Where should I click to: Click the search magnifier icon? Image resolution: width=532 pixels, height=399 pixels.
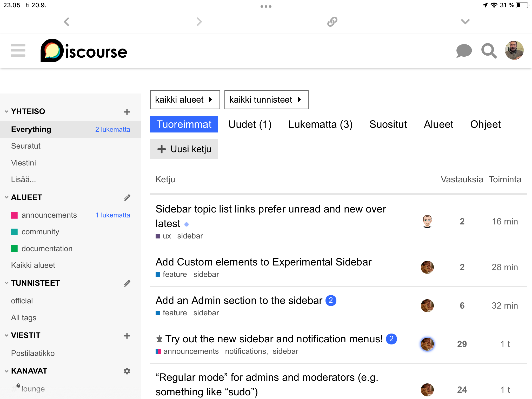click(x=489, y=50)
